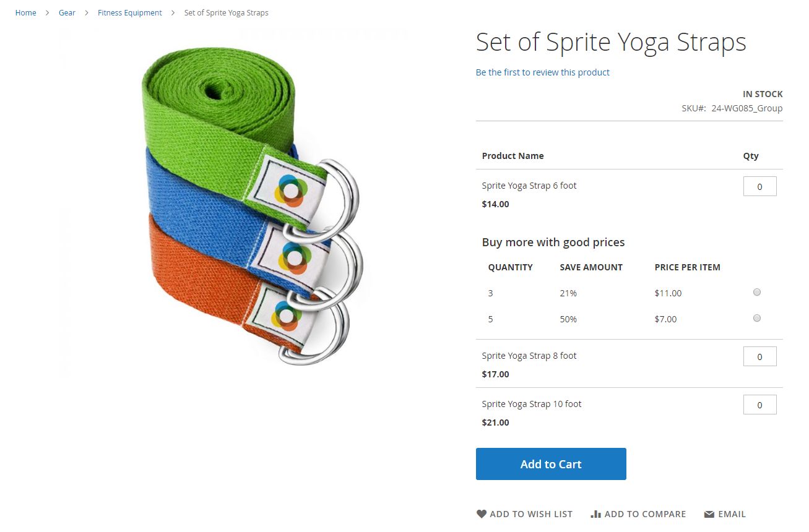
Task: Select the quantity 3 tier radio button
Action: (x=757, y=293)
